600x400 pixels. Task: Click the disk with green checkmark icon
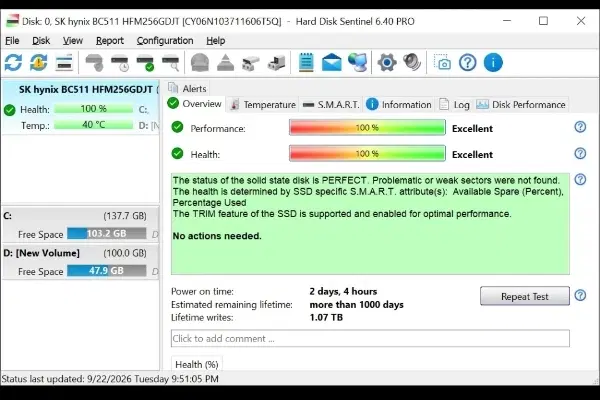[x=145, y=63]
